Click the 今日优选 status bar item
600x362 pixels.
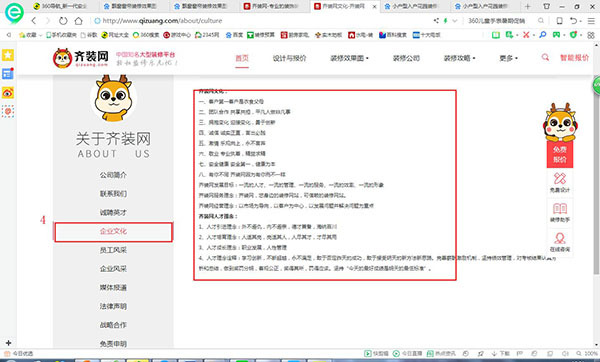pos(18,354)
